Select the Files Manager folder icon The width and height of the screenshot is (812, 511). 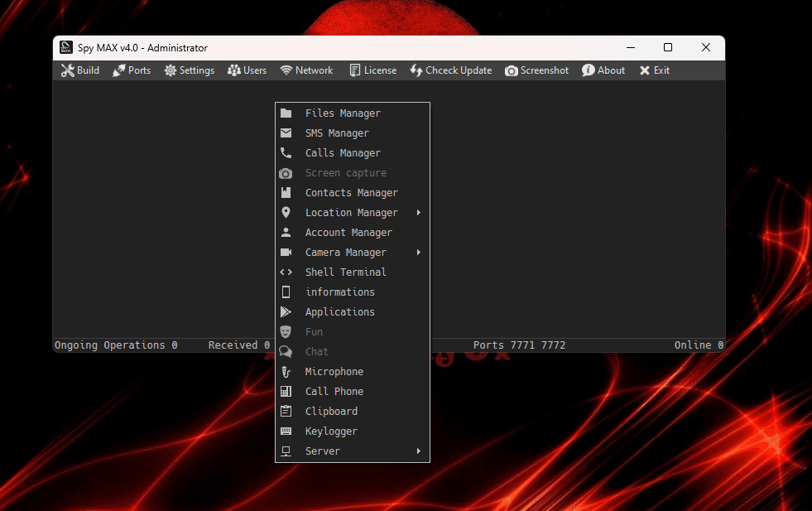tap(286, 113)
